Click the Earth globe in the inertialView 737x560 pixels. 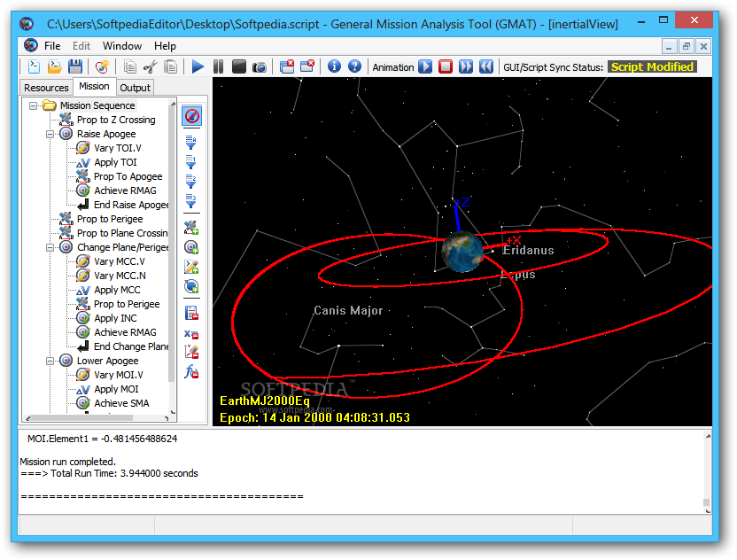tap(462, 252)
